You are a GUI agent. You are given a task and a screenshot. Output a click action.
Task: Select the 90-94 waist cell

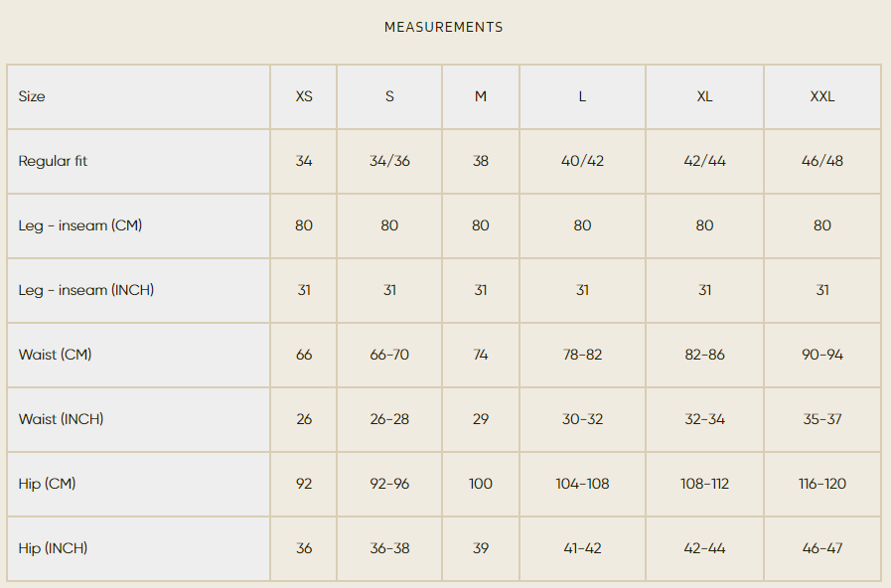[x=822, y=355]
